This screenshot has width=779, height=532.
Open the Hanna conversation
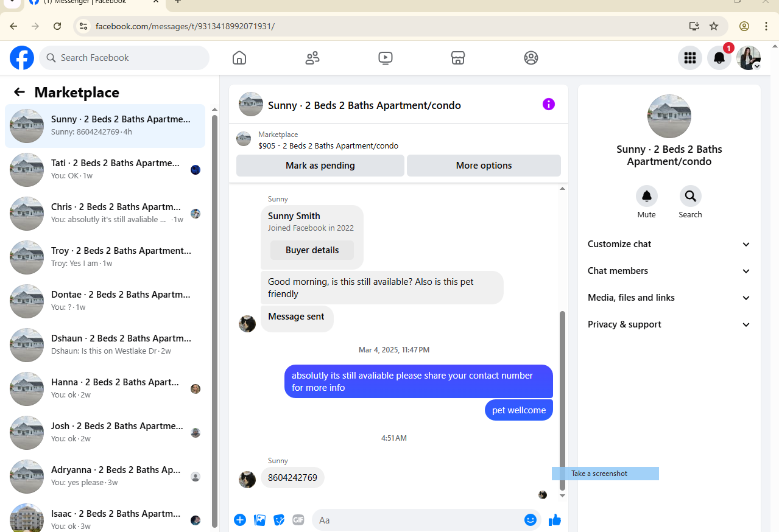pyautogui.click(x=105, y=389)
